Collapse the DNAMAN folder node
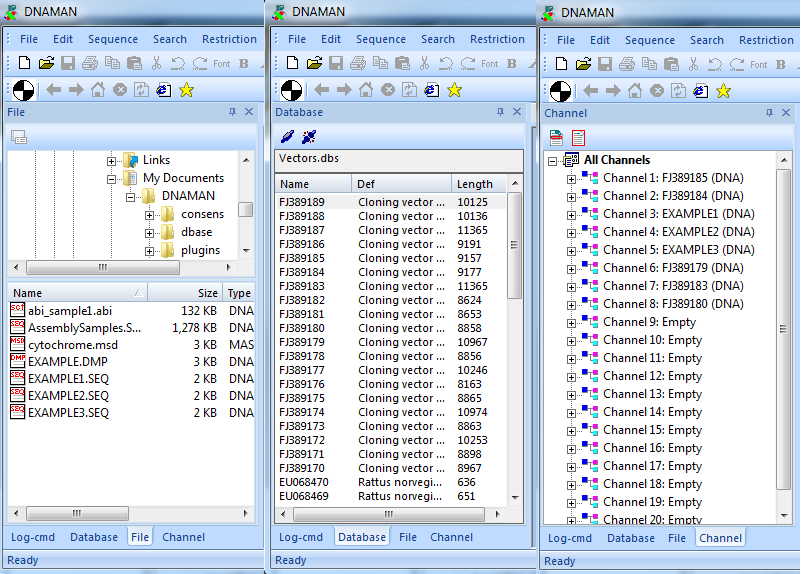Viewport: 801px width, 574px height. pos(130,197)
